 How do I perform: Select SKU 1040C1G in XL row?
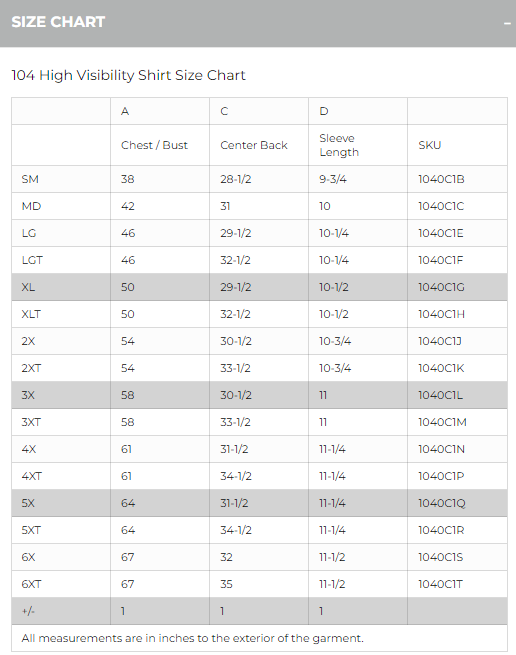click(x=441, y=287)
